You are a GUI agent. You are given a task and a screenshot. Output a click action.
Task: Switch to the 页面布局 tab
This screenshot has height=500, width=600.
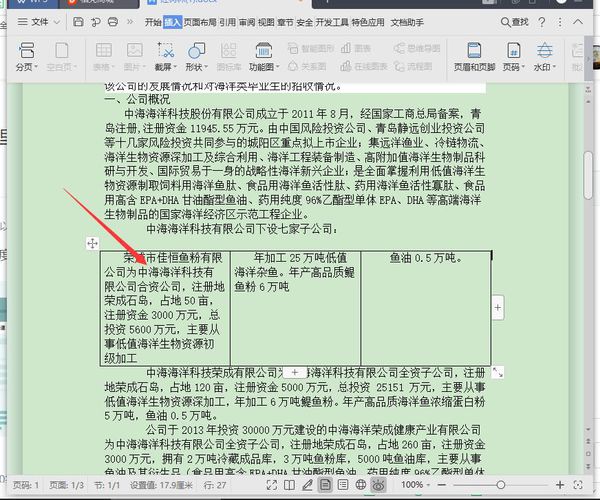[x=200, y=23]
